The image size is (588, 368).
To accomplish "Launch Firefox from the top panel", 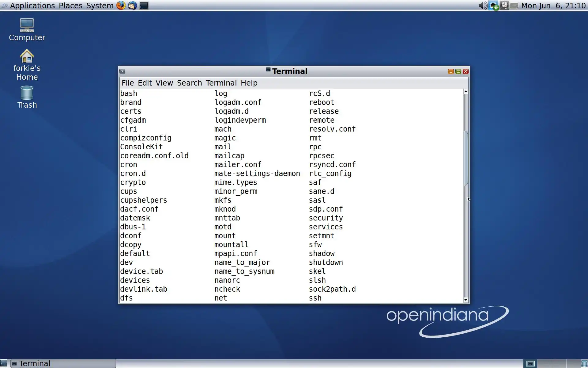I will pos(121,6).
